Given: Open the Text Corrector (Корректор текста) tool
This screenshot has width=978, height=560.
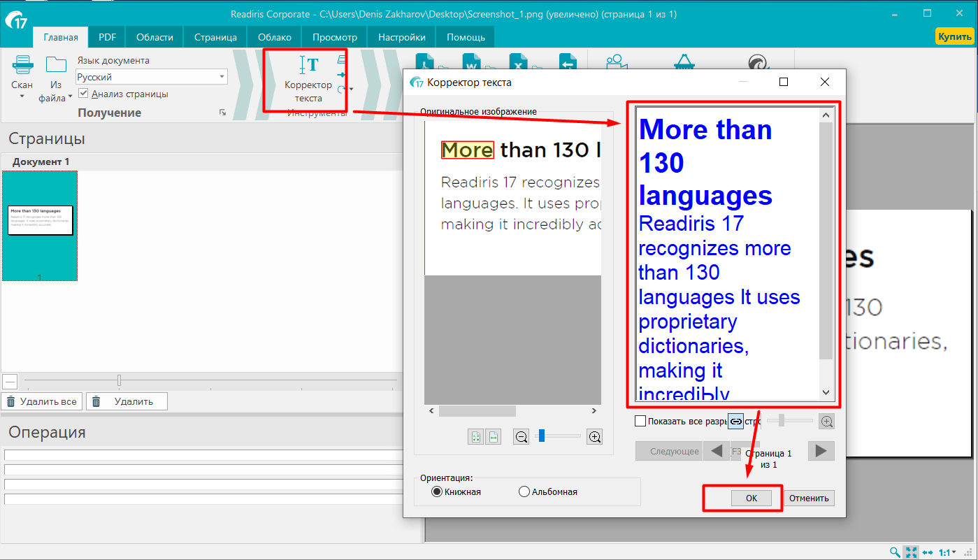Looking at the screenshot, I should [x=308, y=80].
